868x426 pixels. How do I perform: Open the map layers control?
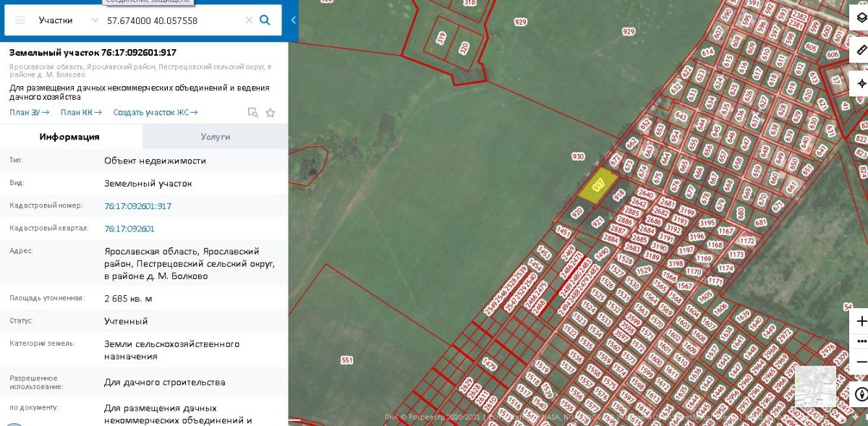click(861, 17)
